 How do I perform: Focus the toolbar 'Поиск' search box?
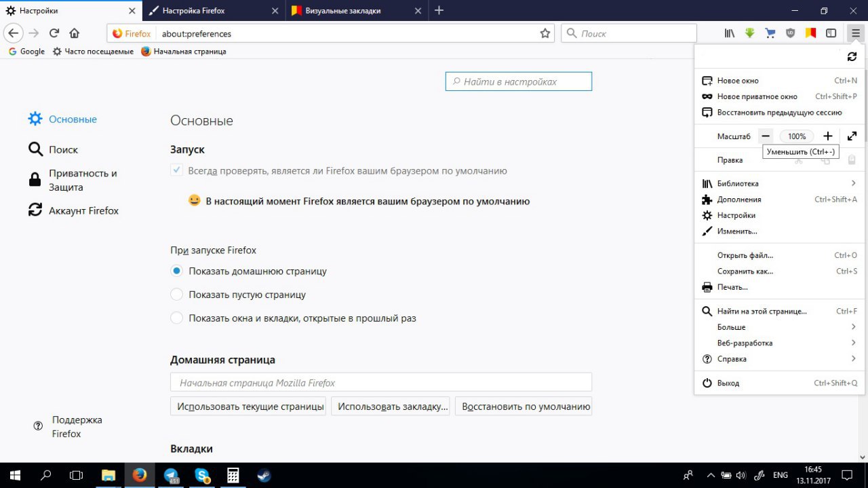click(629, 33)
